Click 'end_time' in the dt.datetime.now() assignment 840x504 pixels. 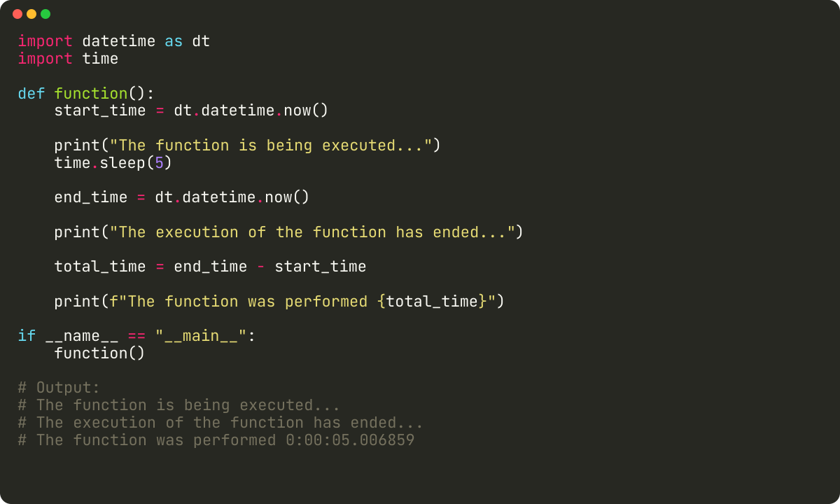pyautogui.click(x=91, y=197)
